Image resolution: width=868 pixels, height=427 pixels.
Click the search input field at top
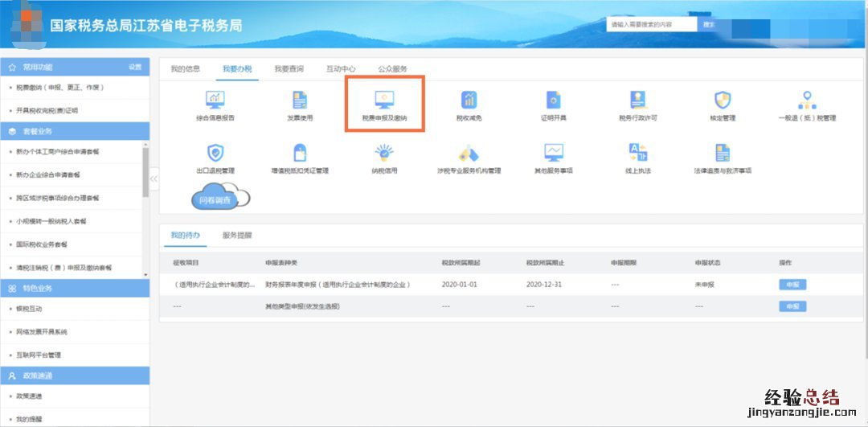(651, 25)
